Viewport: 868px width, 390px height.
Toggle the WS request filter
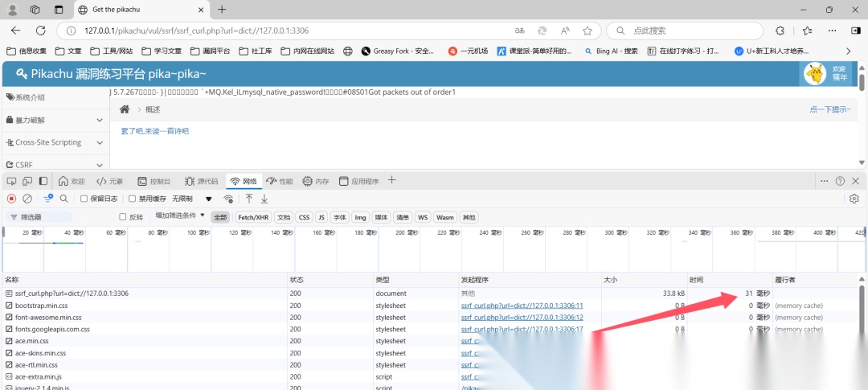[x=423, y=217]
